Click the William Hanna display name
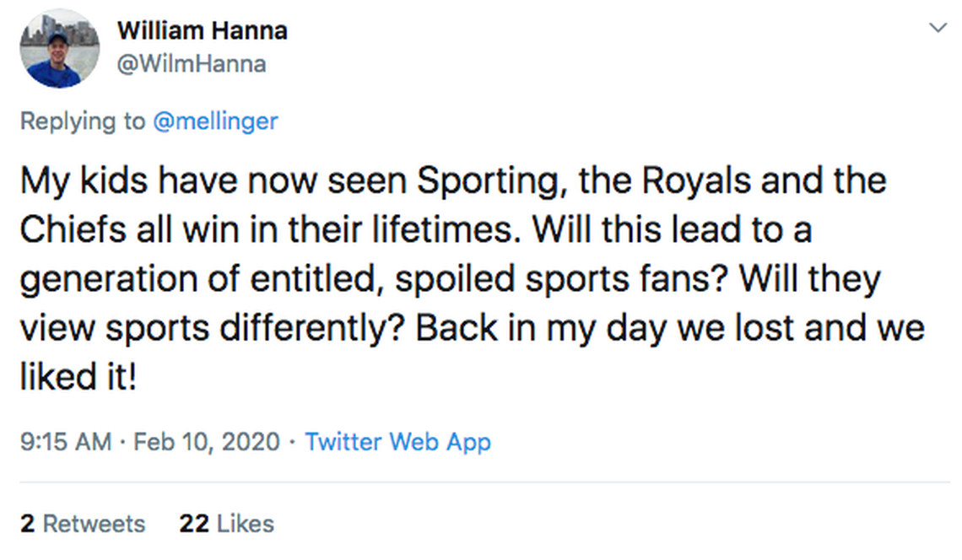Image resolution: width=962 pixels, height=560 pixels. pyautogui.click(x=202, y=31)
